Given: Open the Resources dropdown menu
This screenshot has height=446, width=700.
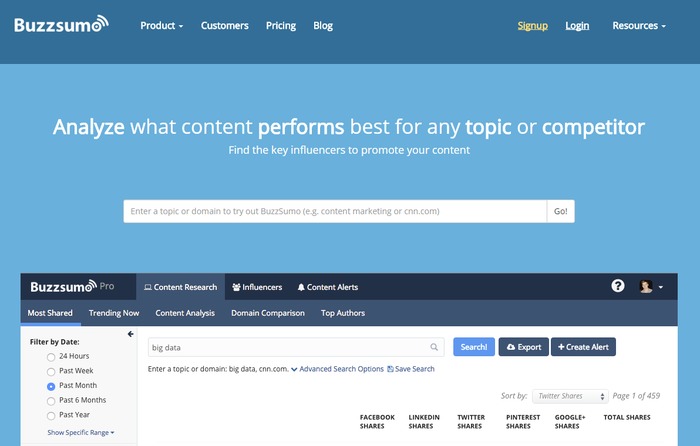Looking at the screenshot, I should [x=639, y=25].
